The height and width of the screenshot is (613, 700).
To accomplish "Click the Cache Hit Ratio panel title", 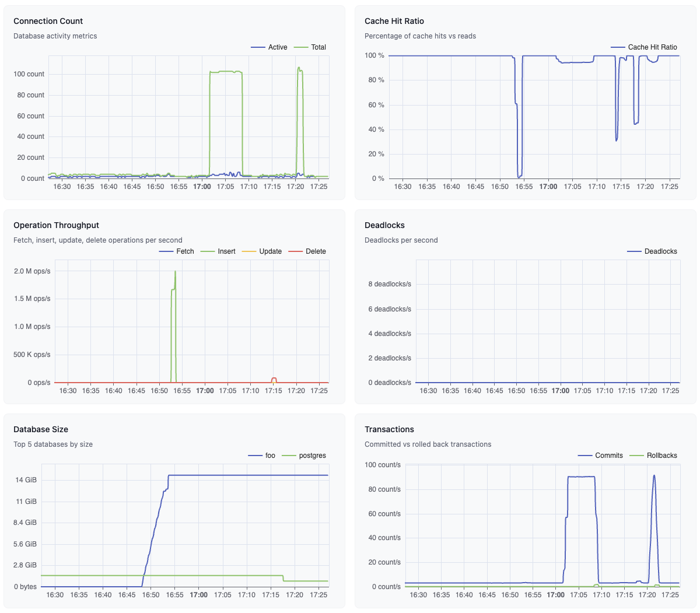I will 394,21.
